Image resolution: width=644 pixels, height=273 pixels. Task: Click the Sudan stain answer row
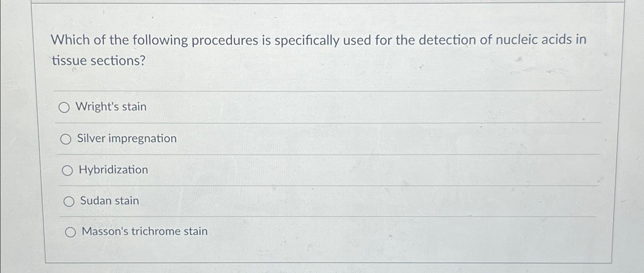pyautogui.click(x=306, y=201)
